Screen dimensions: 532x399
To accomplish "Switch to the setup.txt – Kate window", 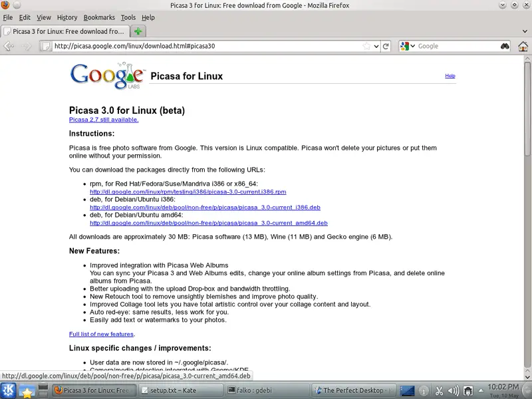I will (181, 390).
